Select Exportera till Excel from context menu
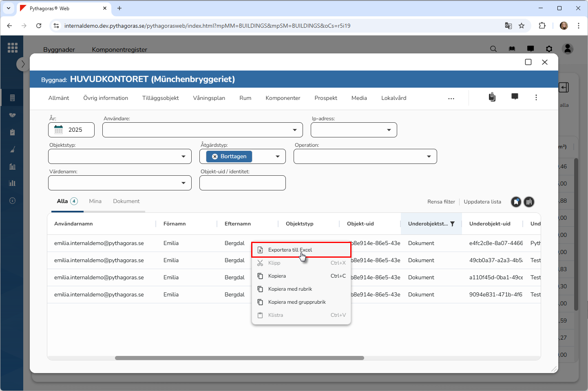 pyautogui.click(x=290, y=250)
